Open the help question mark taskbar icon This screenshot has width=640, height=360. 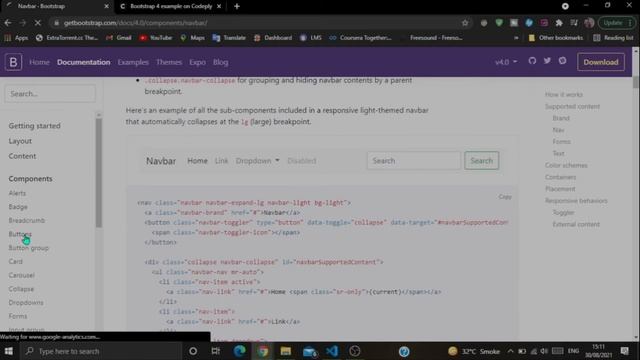[404, 351]
